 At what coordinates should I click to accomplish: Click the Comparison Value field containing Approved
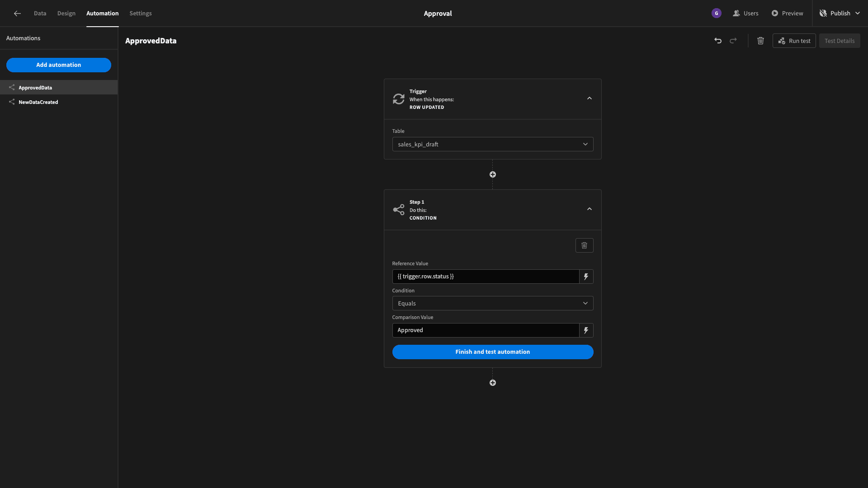pos(486,330)
